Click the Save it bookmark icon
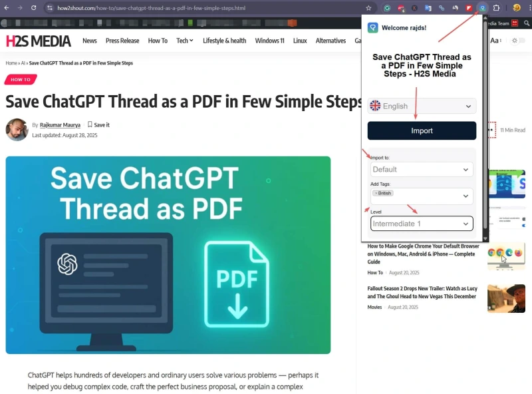The image size is (532, 394). [x=90, y=124]
